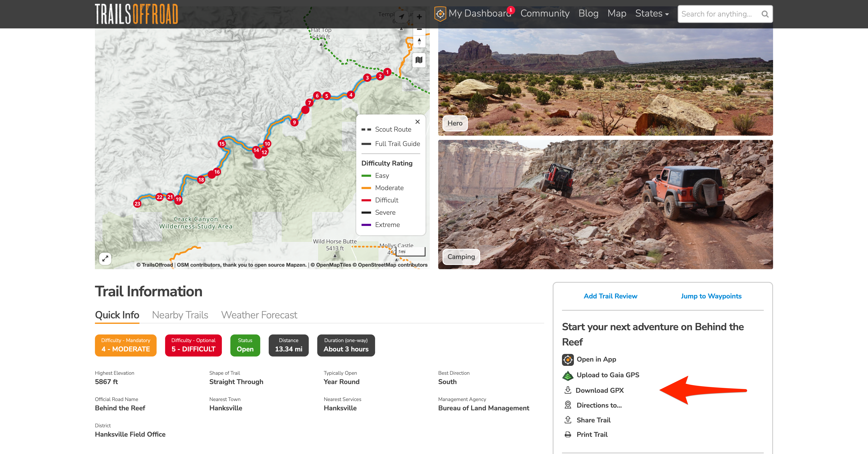Select waypoint 3 marker on map
The image size is (868, 454).
pyautogui.click(x=367, y=78)
